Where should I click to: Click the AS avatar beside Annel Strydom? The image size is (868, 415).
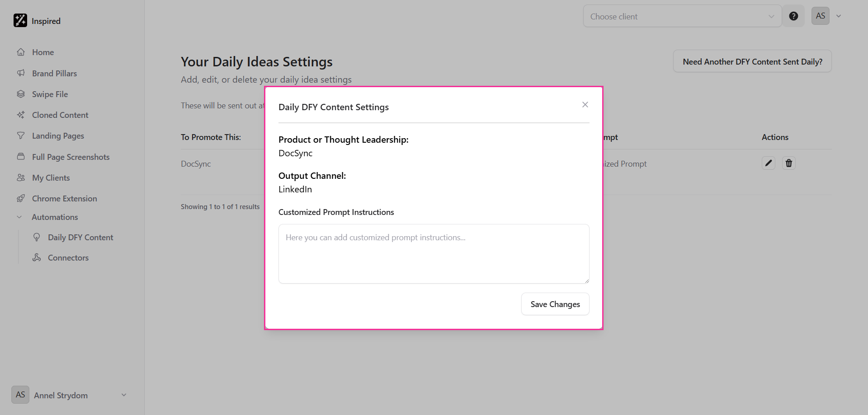[x=20, y=395]
